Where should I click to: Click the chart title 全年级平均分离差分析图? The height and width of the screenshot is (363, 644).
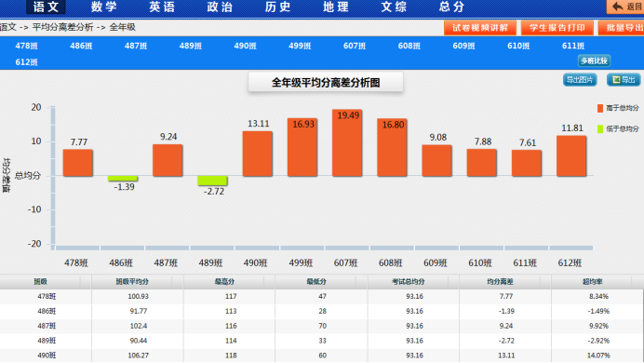pyautogui.click(x=326, y=83)
